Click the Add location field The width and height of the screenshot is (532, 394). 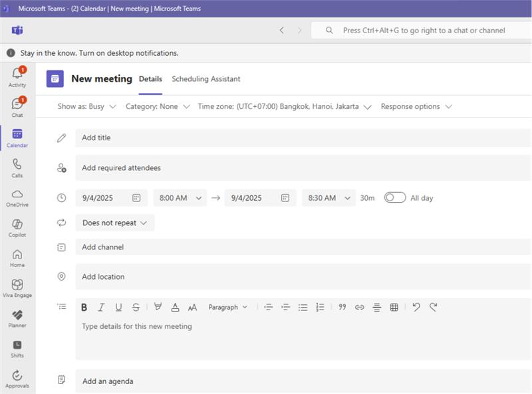coord(303,276)
